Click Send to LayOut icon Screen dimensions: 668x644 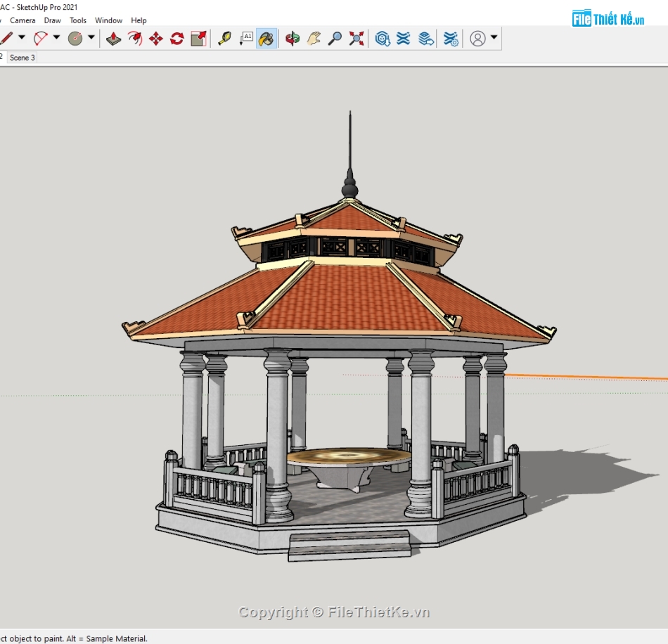425,39
